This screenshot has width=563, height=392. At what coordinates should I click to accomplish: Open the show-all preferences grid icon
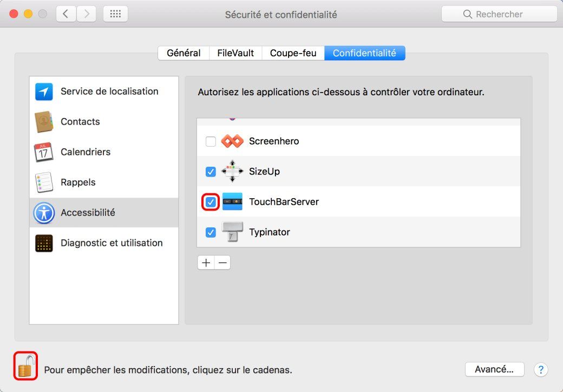(x=115, y=14)
